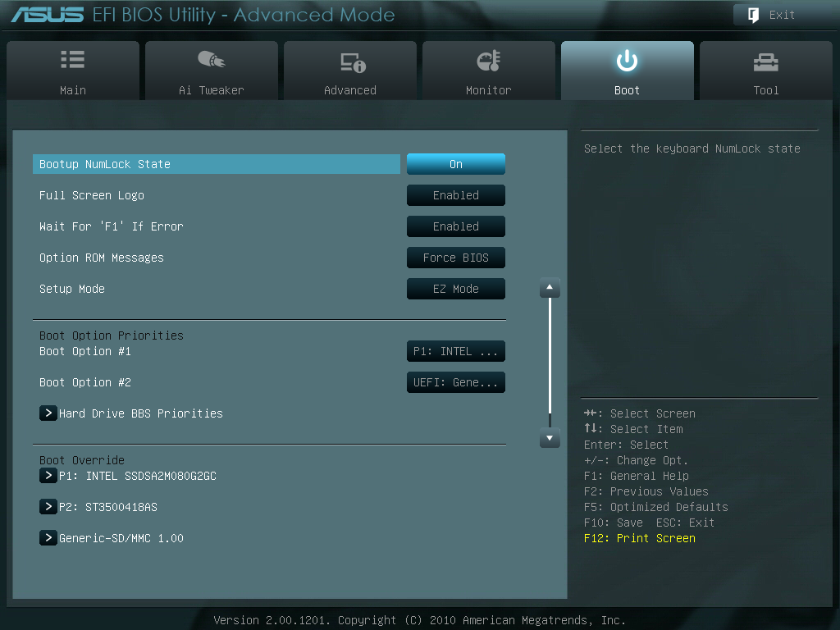Switch to the Advanced tab

pyautogui.click(x=349, y=71)
